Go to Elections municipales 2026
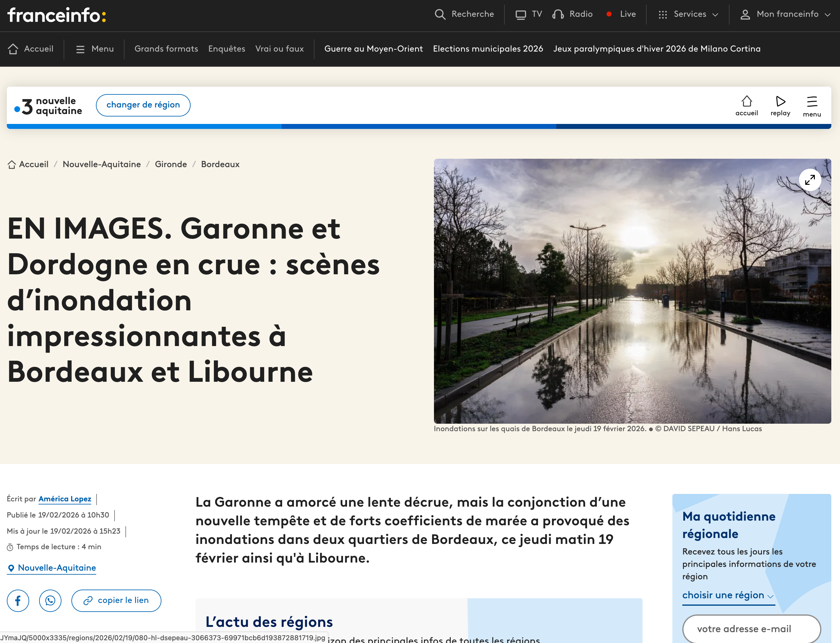 click(x=488, y=49)
